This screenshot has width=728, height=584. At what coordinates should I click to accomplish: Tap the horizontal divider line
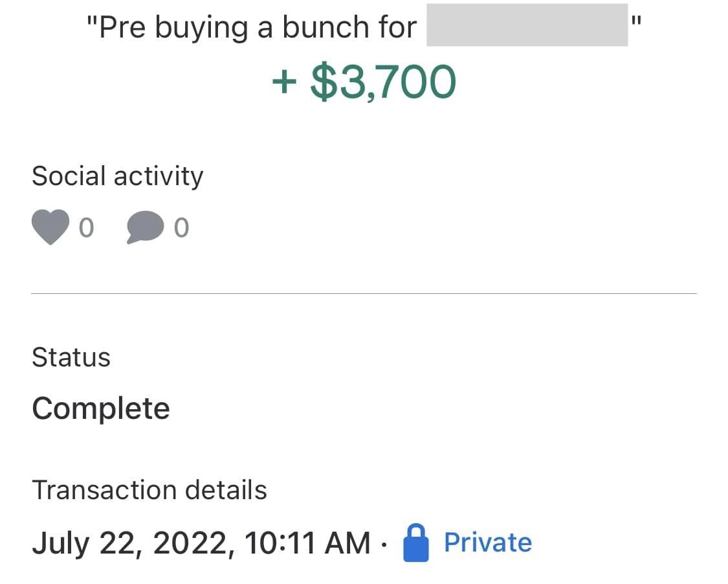click(x=364, y=294)
